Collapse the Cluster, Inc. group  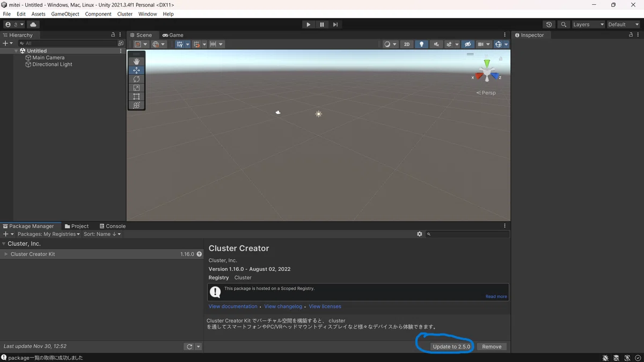4,244
